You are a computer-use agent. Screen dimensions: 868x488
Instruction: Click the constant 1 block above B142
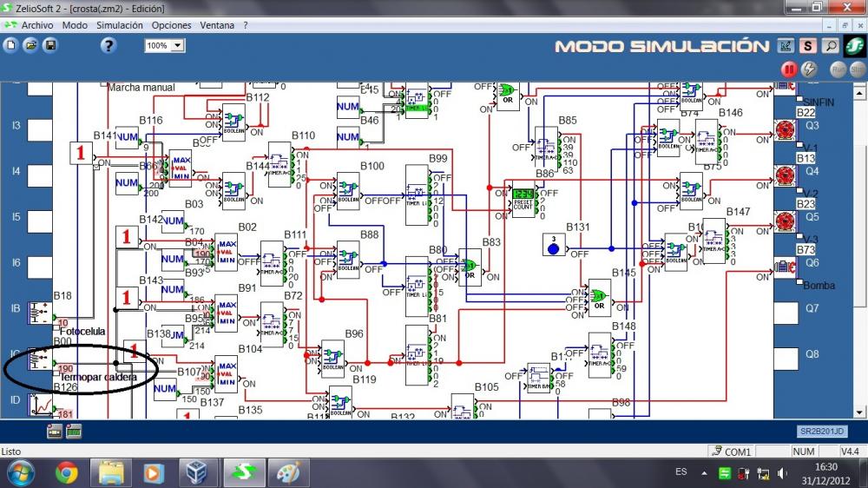click(127, 237)
